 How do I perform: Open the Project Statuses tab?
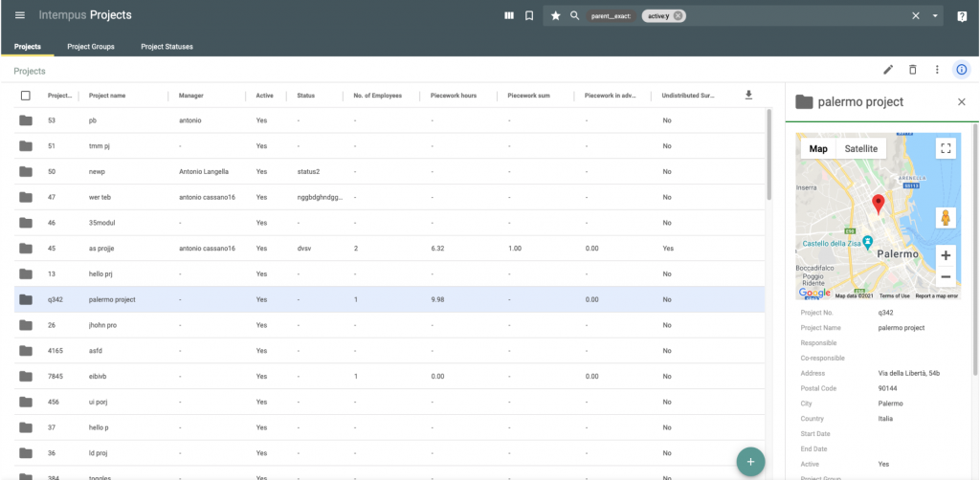[167, 46]
